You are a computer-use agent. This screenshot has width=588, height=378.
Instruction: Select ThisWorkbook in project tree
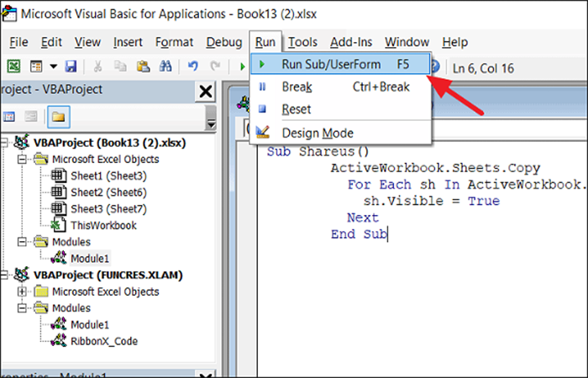tap(103, 225)
